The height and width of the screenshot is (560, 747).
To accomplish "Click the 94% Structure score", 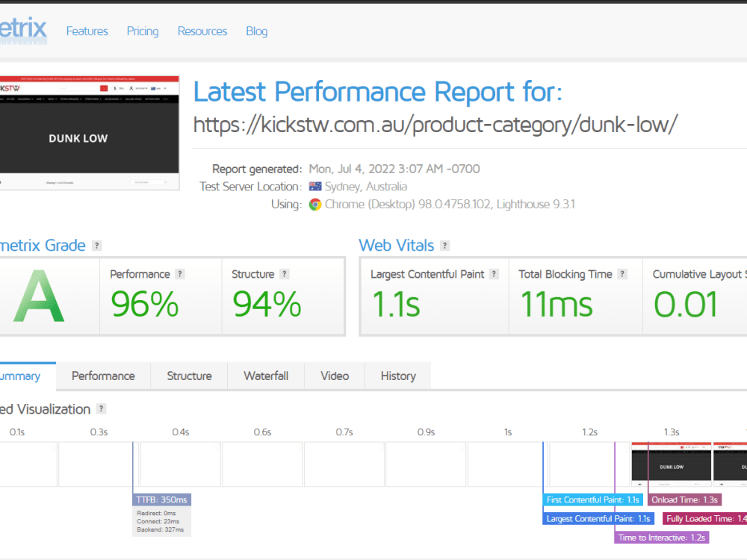I will [267, 305].
